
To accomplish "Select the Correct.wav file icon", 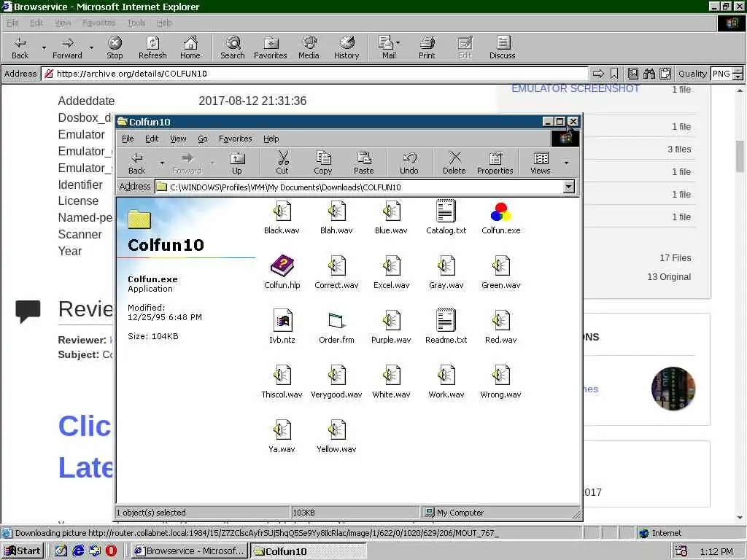I will click(x=336, y=272).
